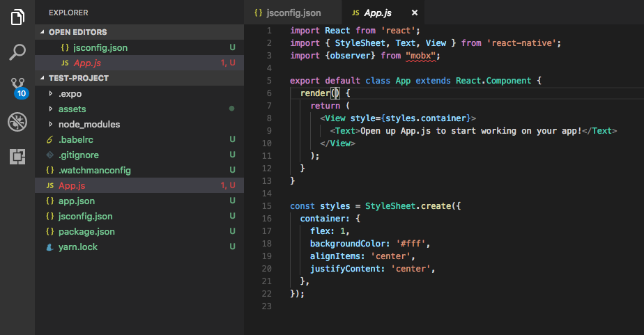Screen dimensions: 644x335
Task: Click the braces icon beside package.json
Action: point(49,231)
